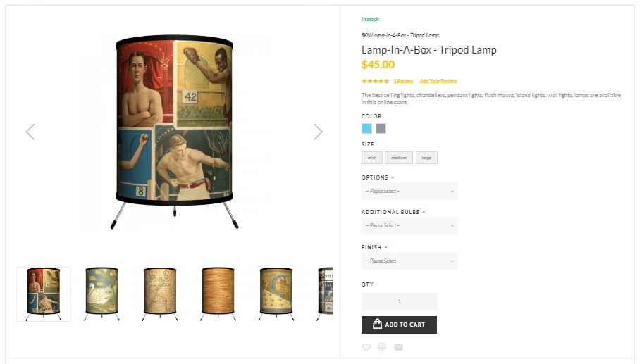This screenshot has height=364, width=642.
Task: Pick the gray color swatch
Action: pos(381,128)
